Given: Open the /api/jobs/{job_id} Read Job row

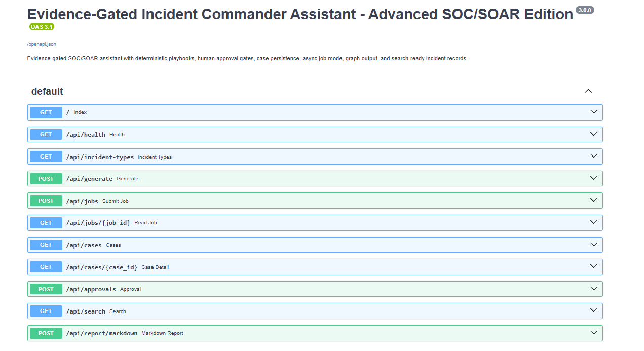Looking at the screenshot, I should coord(315,223).
